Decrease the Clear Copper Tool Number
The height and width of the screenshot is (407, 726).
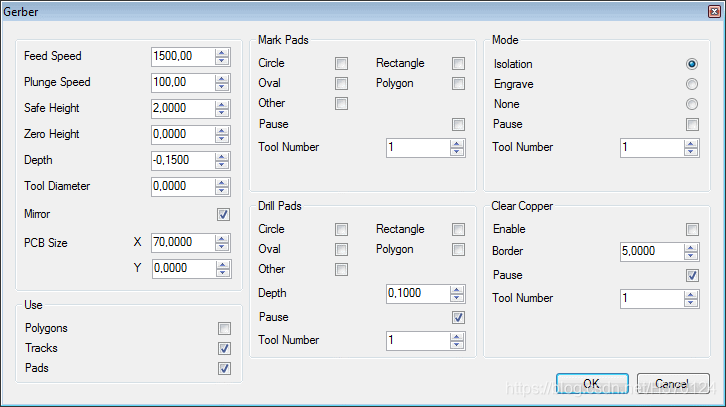pos(691,303)
